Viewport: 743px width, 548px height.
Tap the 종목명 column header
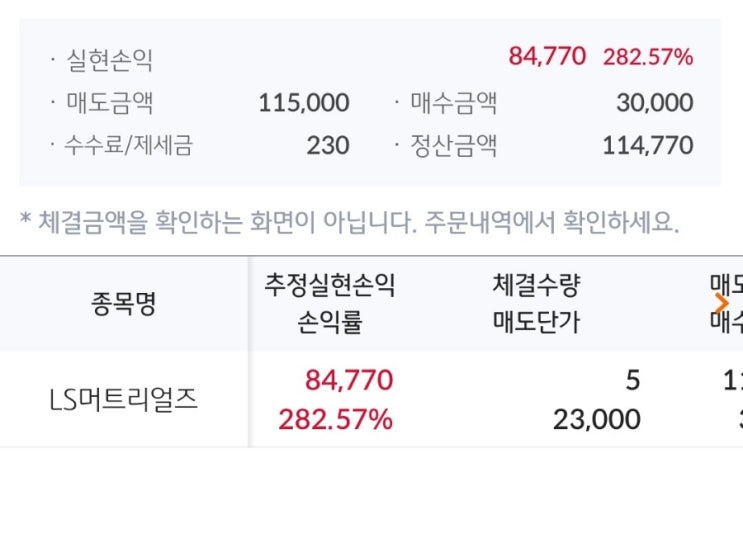pos(123,304)
